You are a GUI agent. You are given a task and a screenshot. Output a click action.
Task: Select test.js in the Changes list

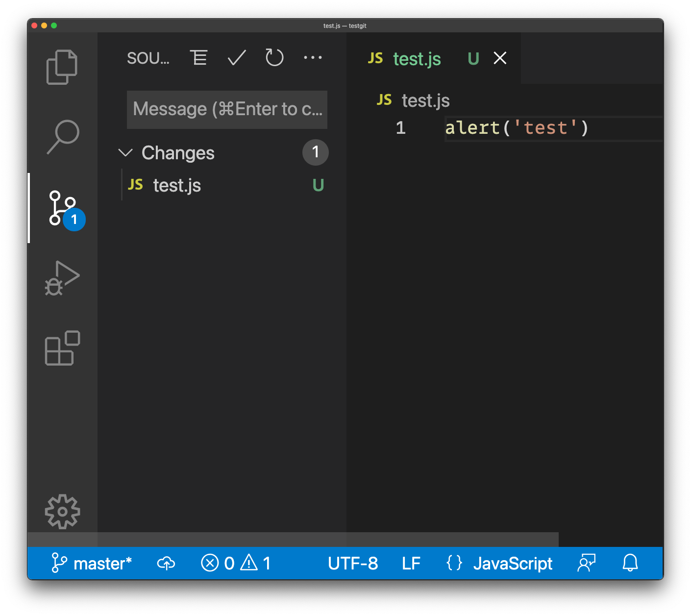click(177, 185)
